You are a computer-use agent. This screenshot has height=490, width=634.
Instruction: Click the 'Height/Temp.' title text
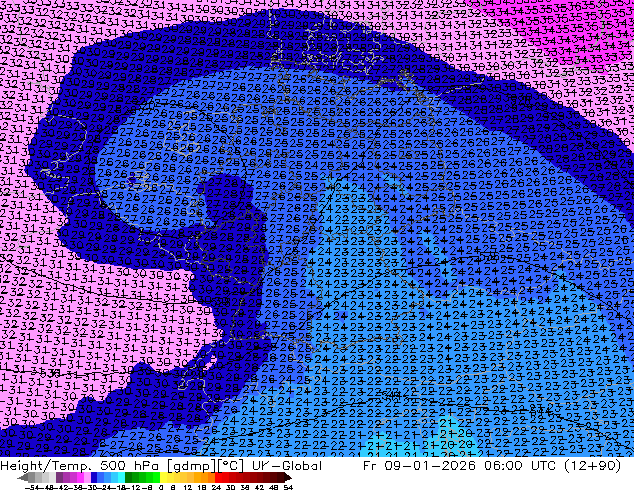point(44,466)
